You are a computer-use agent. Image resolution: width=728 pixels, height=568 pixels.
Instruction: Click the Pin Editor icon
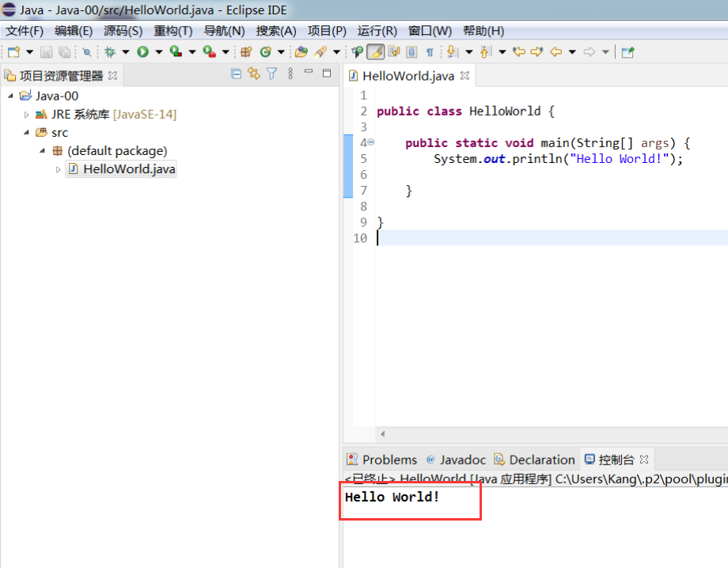628,52
